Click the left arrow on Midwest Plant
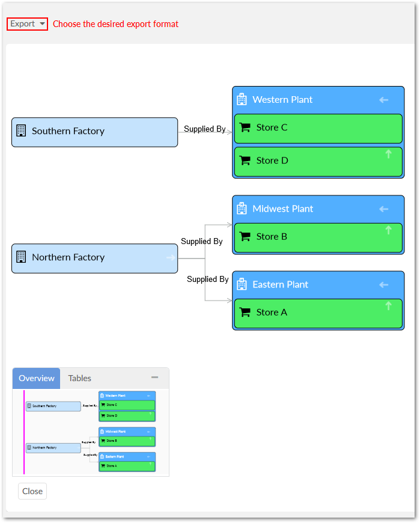The width and height of the screenshot is (420, 523). [384, 209]
